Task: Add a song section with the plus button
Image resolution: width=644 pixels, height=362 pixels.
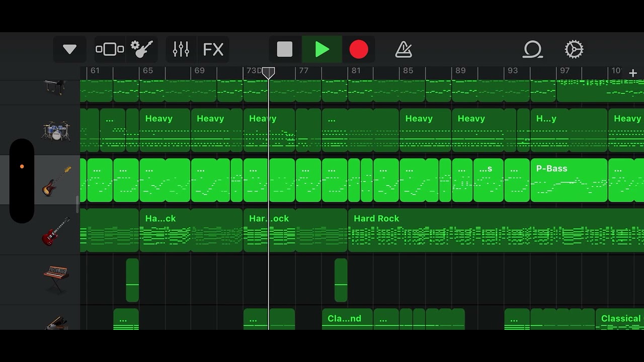Action: pyautogui.click(x=633, y=73)
